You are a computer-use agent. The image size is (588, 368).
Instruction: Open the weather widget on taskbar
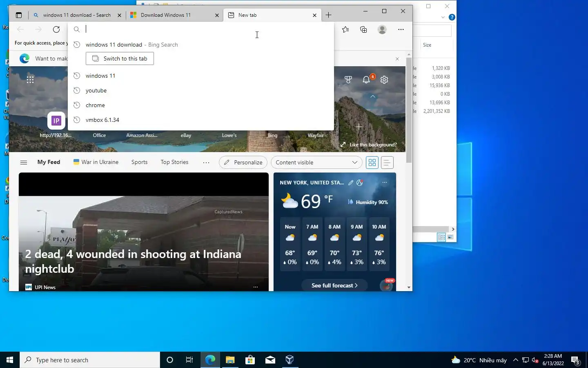(479, 360)
